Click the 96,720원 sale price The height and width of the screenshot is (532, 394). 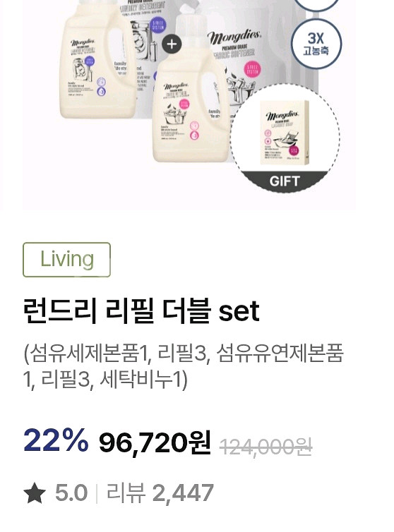[155, 443]
